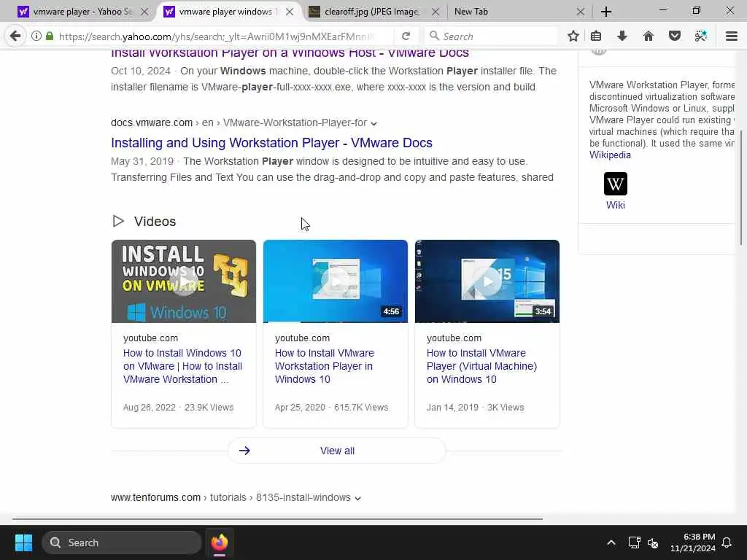Click the 'Apr 25, 2020 · 615.7K Views' text
The height and width of the screenshot is (560, 747).
pyautogui.click(x=332, y=408)
